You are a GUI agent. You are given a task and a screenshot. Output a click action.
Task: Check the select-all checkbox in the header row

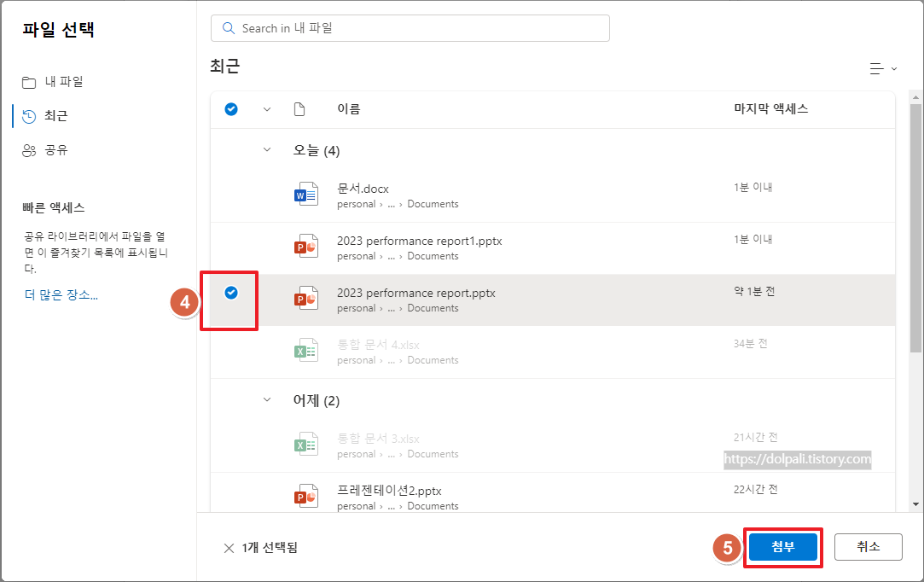click(230, 109)
